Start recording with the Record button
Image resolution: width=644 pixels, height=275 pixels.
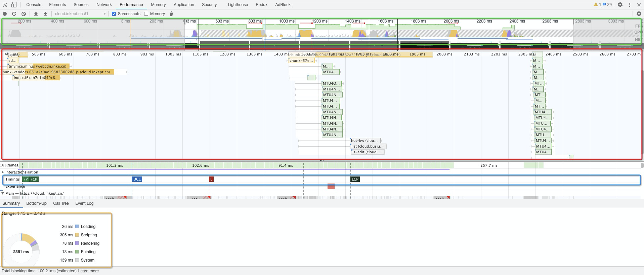coord(5,14)
